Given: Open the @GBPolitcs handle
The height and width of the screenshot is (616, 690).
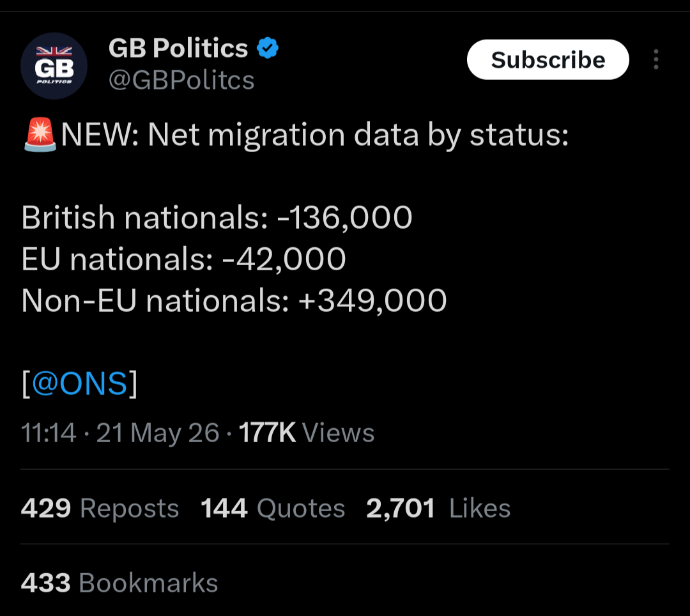Looking at the screenshot, I should click(x=181, y=80).
